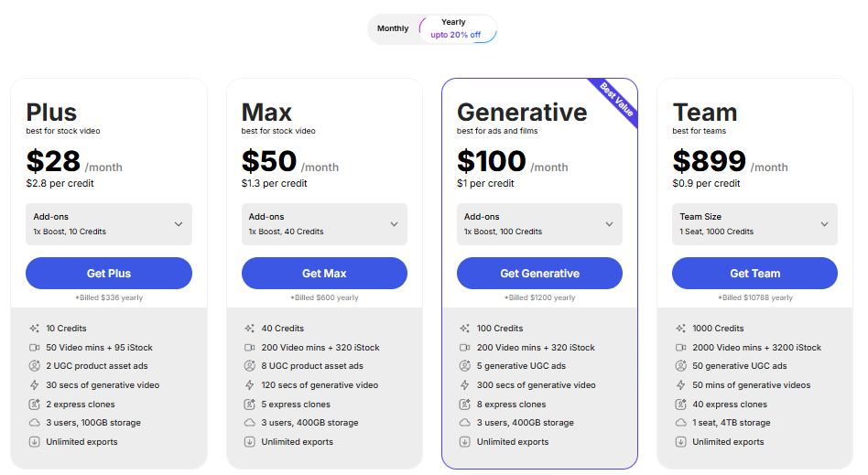Click the Get Max button
This screenshot has height=475, width=868.
[324, 274]
